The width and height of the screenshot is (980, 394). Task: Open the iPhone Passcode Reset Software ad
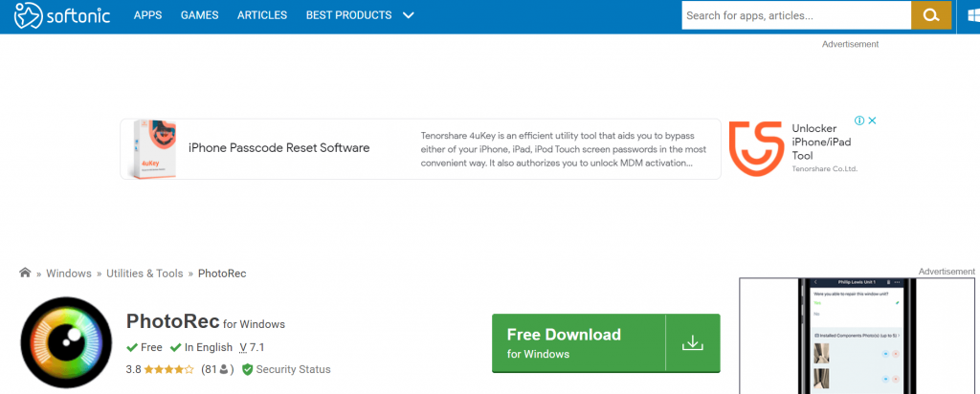(x=278, y=148)
